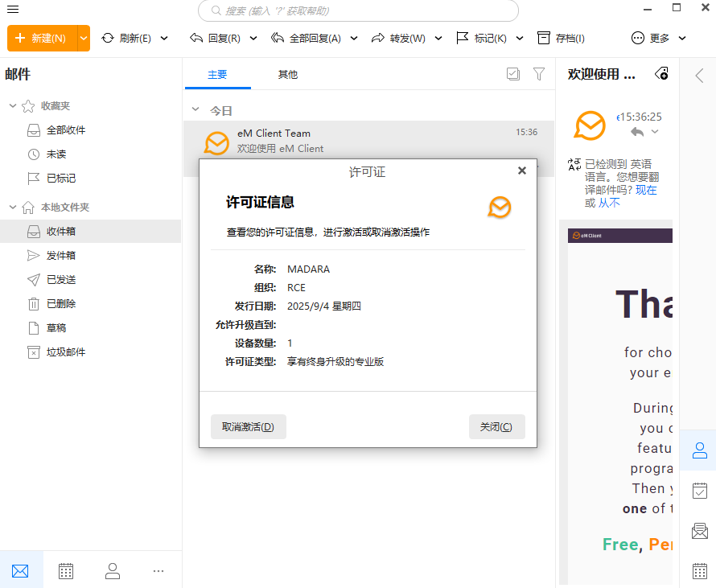Click the add tag icon in preview
Image resolution: width=716 pixels, height=588 pixels.
pyautogui.click(x=661, y=73)
